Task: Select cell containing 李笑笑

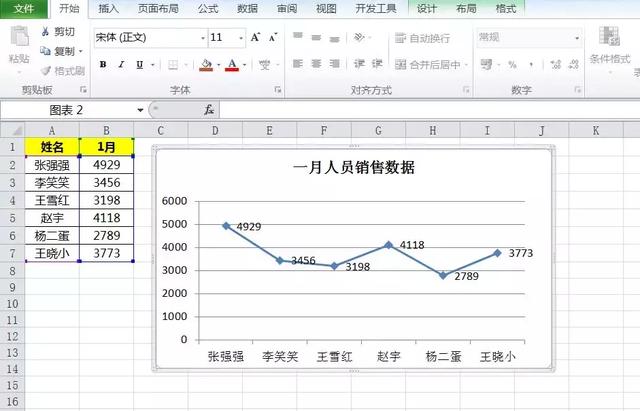Action: [x=52, y=182]
